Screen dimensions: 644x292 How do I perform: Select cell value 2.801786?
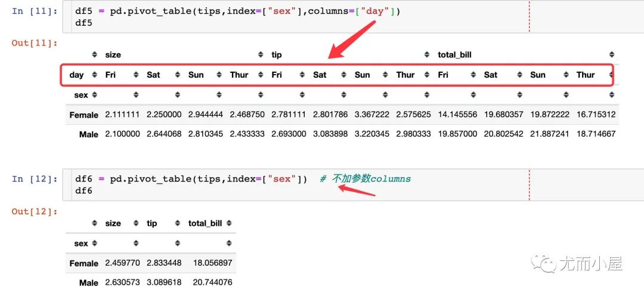[x=330, y=115]
